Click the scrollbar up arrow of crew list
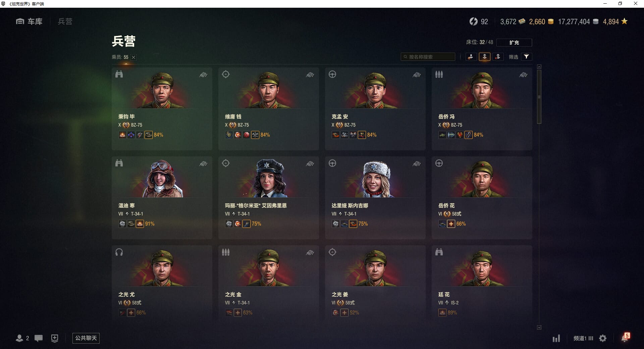 coord(539,67)
